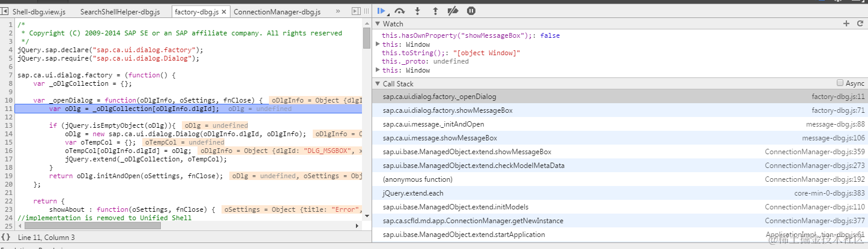Image resolution: width=868 pixels, height=249 pixels.
Task: Add a new watch expression
Action: pyautogui.click(x=846, y=23)
